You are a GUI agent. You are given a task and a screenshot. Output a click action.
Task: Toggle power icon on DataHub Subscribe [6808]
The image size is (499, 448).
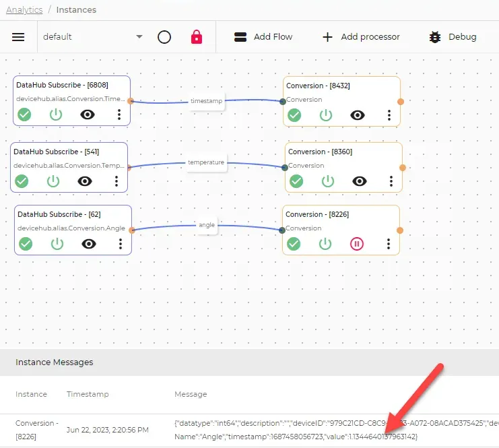(56, 115)
